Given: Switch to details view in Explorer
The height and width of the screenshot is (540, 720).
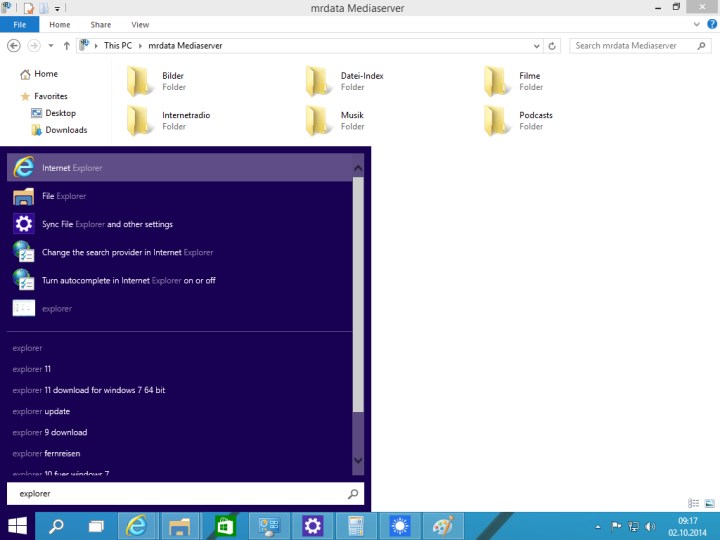Looking at the screenshot, I should (x=694, y=503).
